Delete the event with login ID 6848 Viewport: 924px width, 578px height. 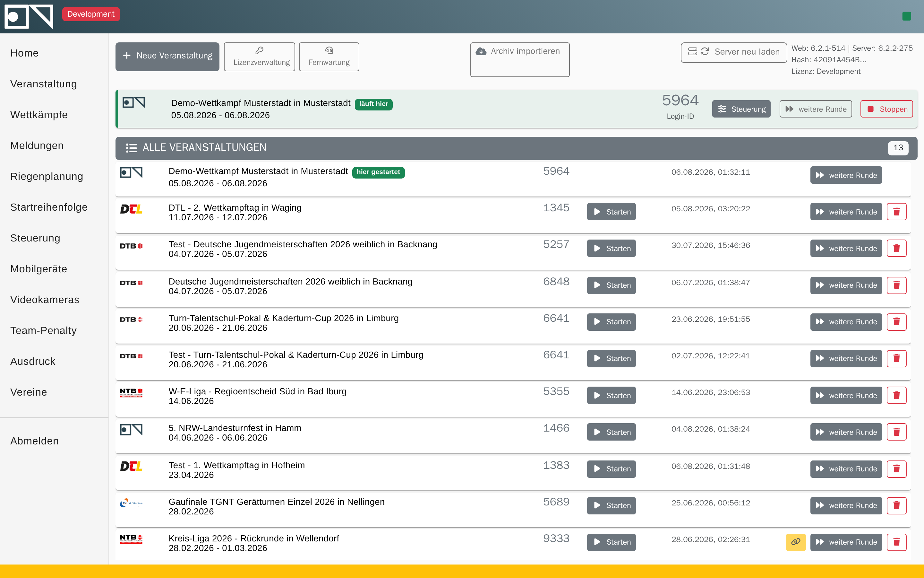click(896, 285)
